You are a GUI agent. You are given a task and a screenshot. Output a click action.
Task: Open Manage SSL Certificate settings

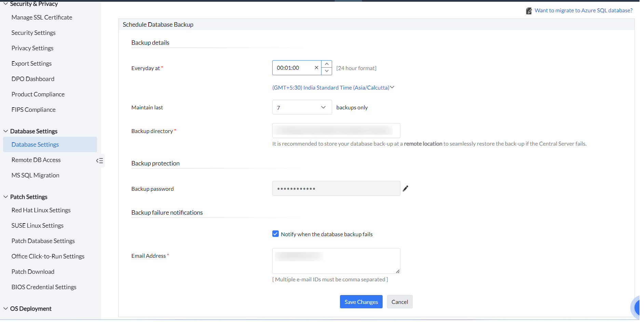[42, 17]
